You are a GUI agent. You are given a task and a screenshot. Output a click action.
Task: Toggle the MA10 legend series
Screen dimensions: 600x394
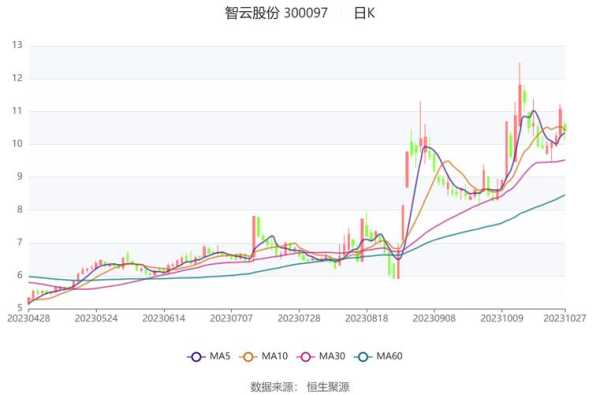pos(264,357)
